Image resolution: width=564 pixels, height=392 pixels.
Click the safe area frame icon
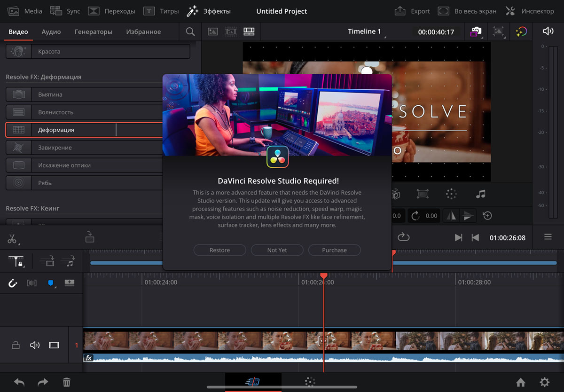point(498,32)
